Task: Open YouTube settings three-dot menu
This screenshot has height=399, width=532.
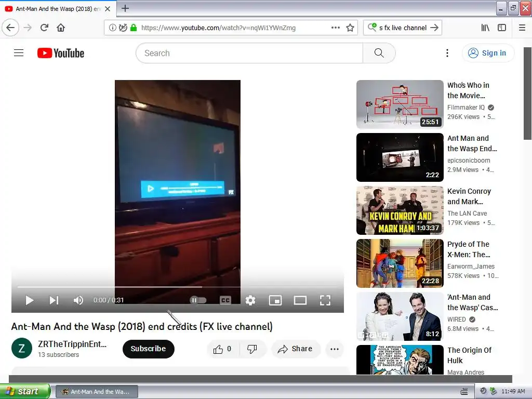Action: coord(447,53)
